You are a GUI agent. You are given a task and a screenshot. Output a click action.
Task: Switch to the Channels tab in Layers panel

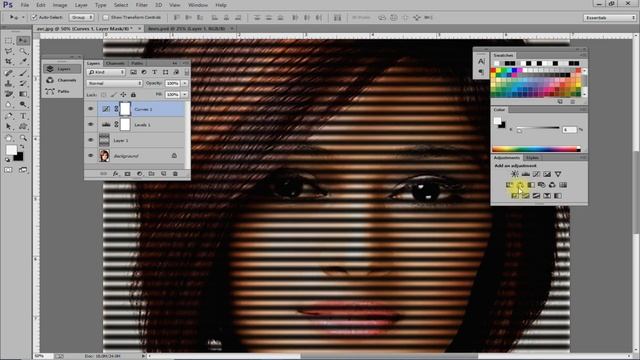coord(115,63)
